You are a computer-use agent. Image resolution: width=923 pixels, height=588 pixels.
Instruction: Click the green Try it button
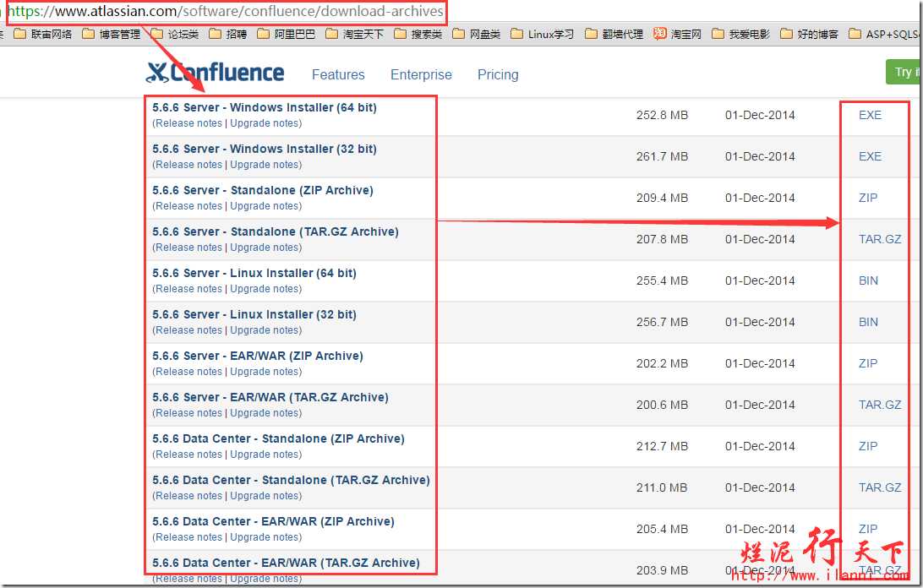(x=904, y=72)
